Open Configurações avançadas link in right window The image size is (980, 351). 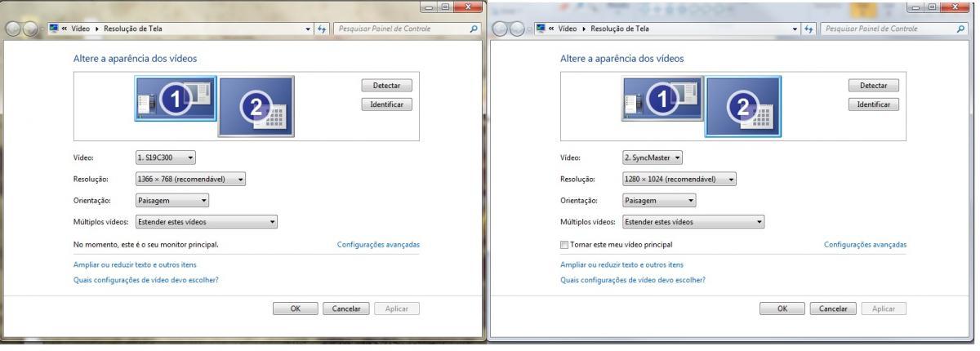point(866,245)
